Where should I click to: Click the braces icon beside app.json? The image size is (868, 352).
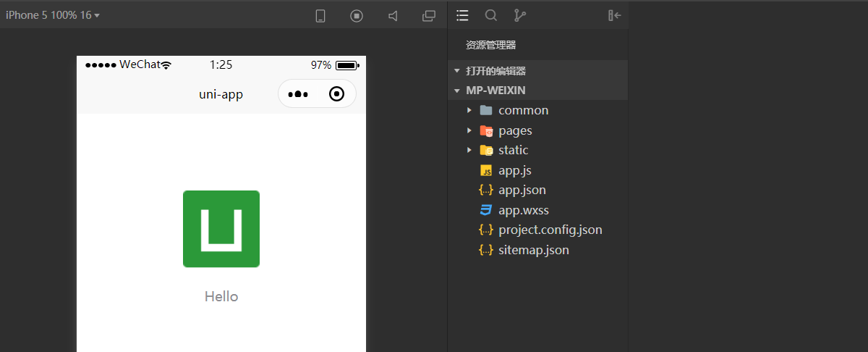click(486, 190)
